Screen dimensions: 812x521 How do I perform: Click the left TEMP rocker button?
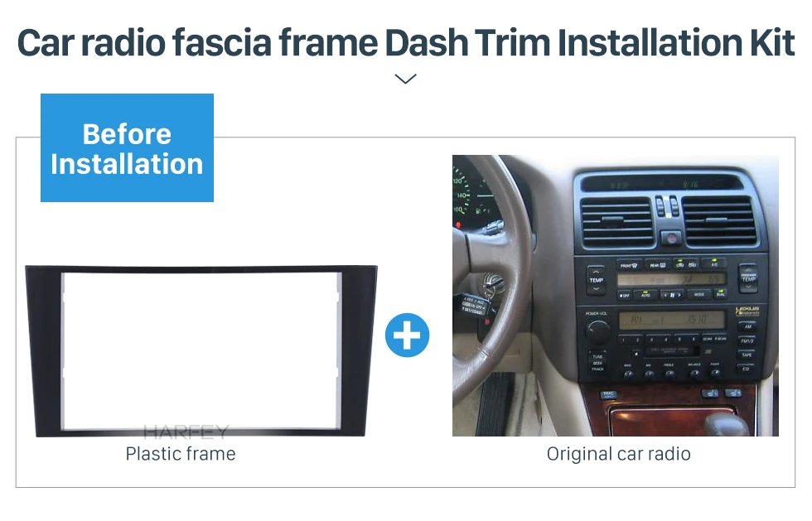tap(596, 280)
